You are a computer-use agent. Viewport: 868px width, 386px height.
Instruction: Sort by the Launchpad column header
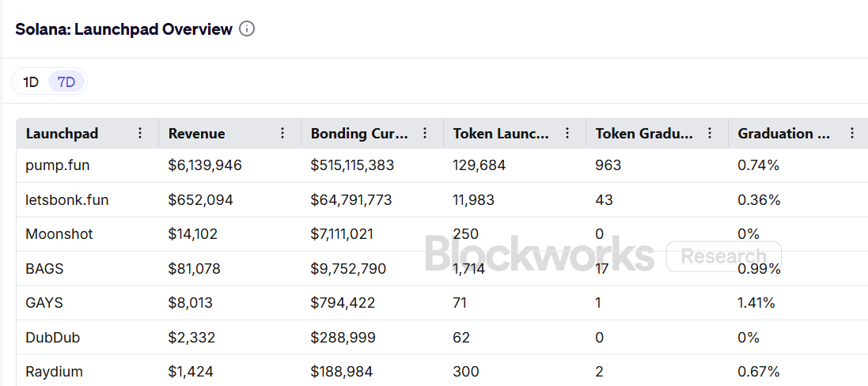tap(62, 133)
